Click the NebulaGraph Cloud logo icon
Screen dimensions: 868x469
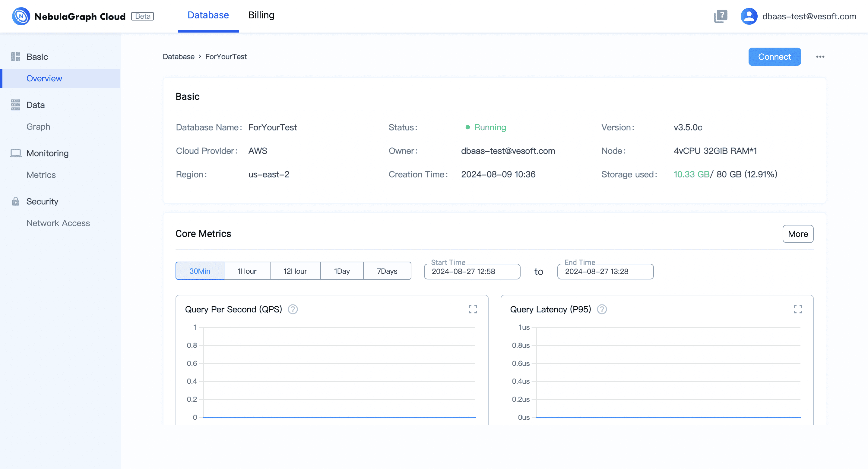21,16
